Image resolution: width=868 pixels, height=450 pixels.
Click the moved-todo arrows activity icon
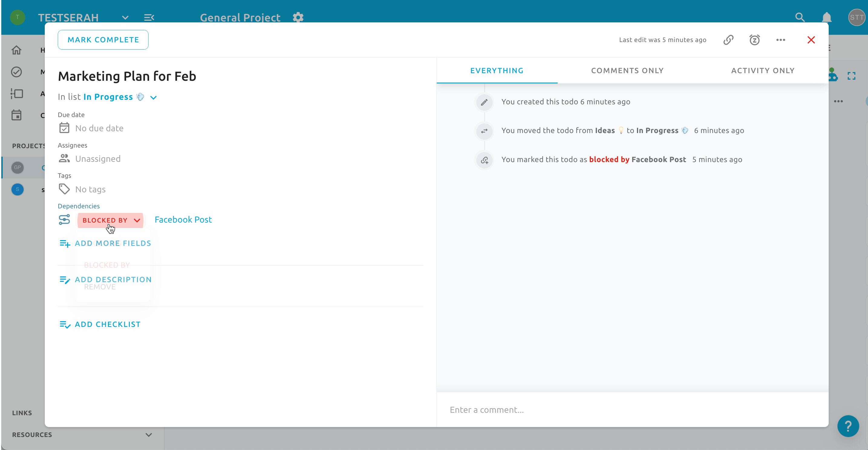pyautogui.click(x=484, y=131)
